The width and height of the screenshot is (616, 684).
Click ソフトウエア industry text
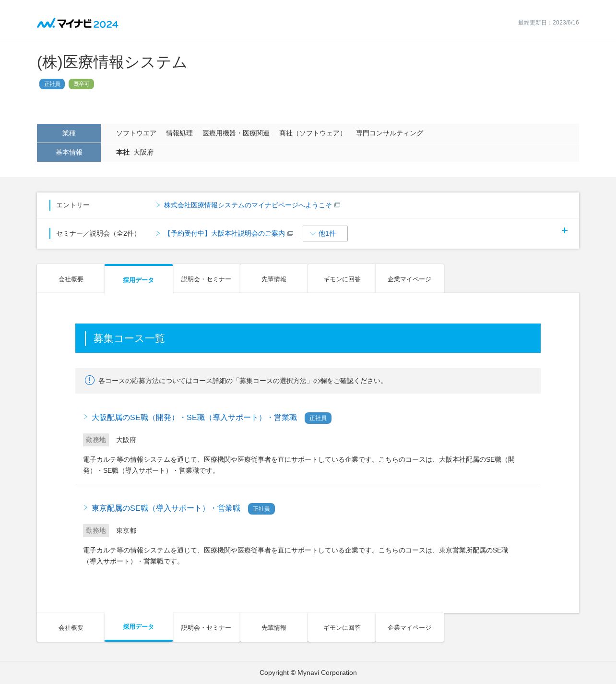point(136,133)
